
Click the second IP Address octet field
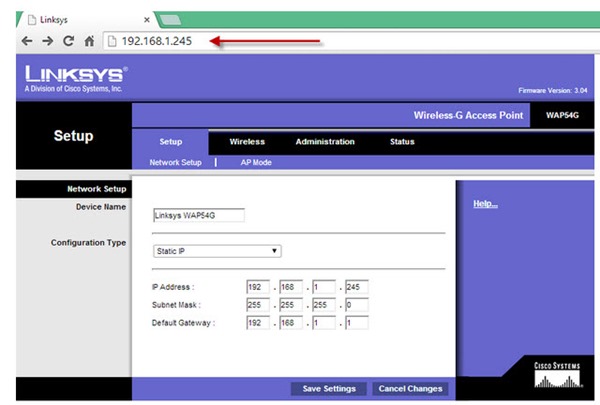pyautogui.click(x=291, y=287)
